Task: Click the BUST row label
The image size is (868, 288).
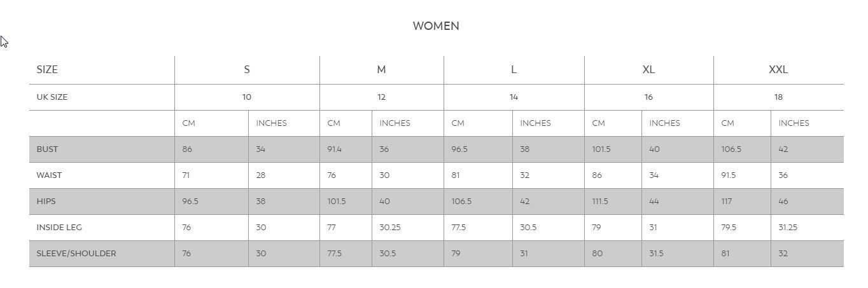Action: tap(47, 149)
